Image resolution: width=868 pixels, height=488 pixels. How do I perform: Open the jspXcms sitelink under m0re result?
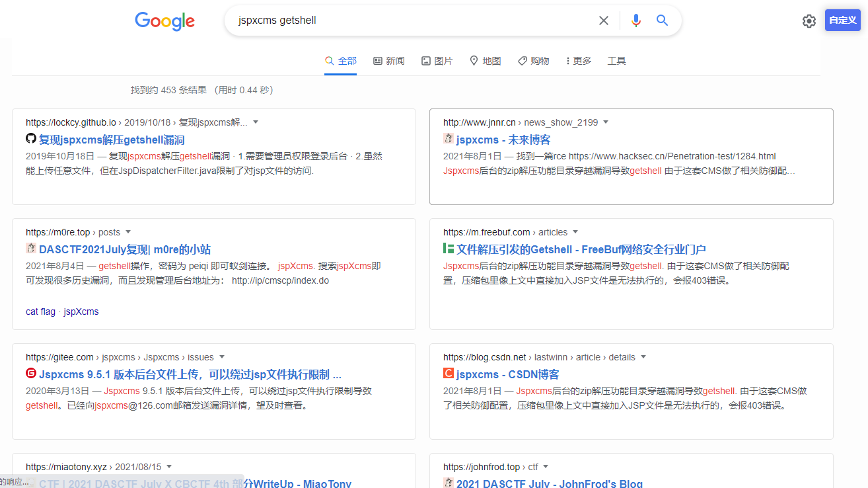coord(81,311)
